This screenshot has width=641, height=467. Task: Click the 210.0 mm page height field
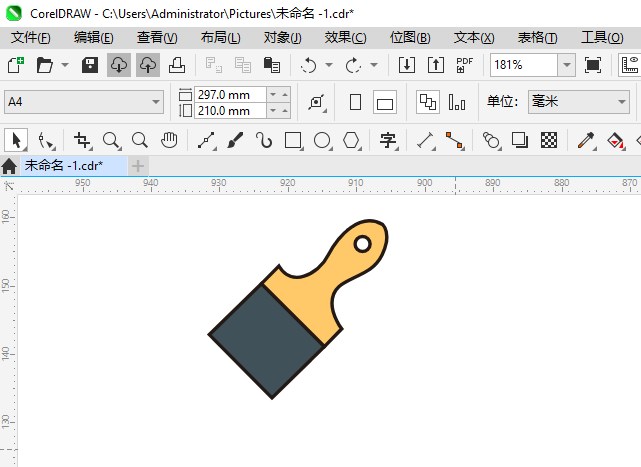[x=230, y=111]
